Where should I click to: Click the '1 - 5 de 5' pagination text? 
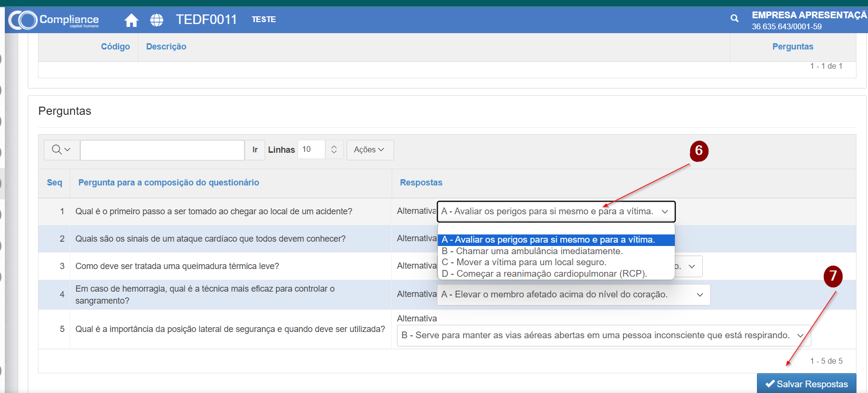(x=826, y=361)
